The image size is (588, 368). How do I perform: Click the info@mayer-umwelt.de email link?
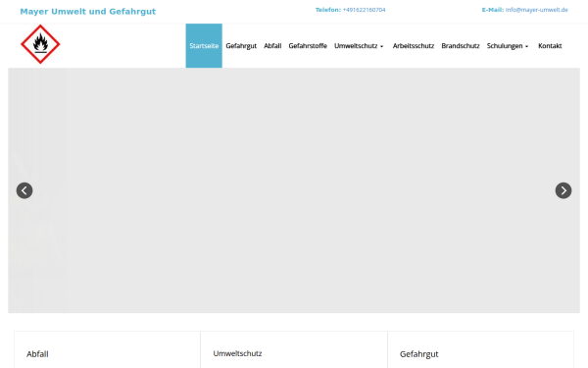click(537, 10)
